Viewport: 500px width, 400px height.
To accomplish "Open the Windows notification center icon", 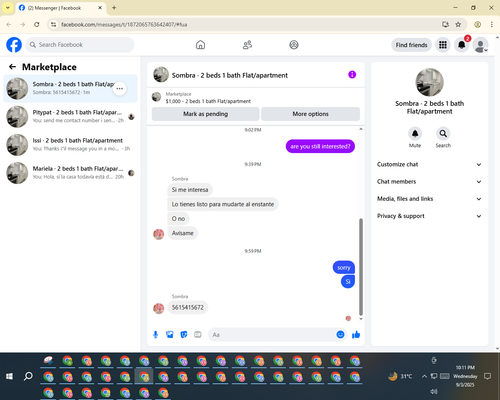I will point(487,376).
